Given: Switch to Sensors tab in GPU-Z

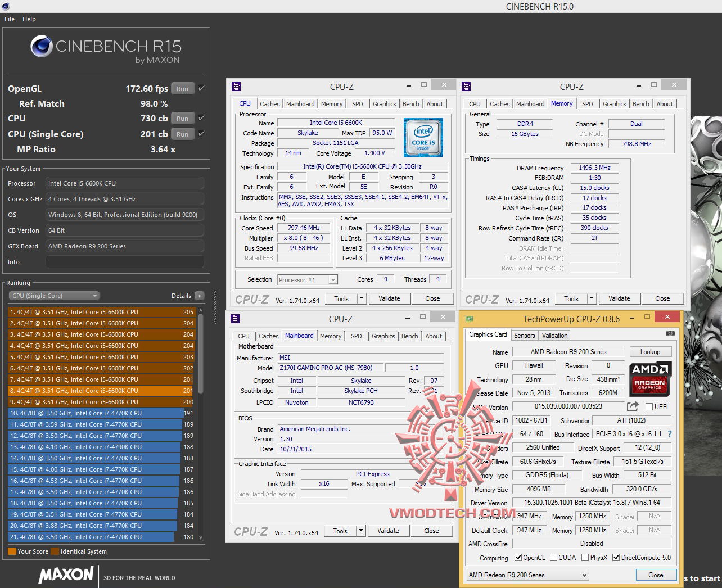Looking at the screenshot, I should (525, 336).
